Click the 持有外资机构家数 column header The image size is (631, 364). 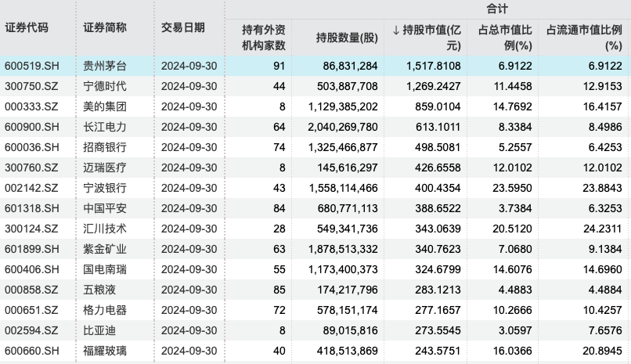pos(264,38)
